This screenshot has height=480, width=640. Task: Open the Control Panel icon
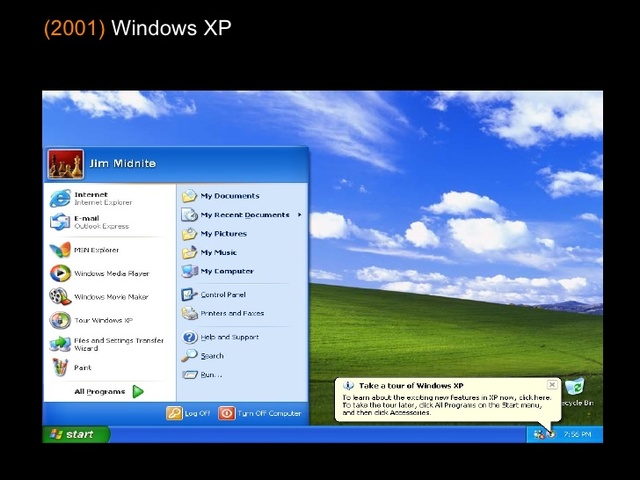click(189, 294)
